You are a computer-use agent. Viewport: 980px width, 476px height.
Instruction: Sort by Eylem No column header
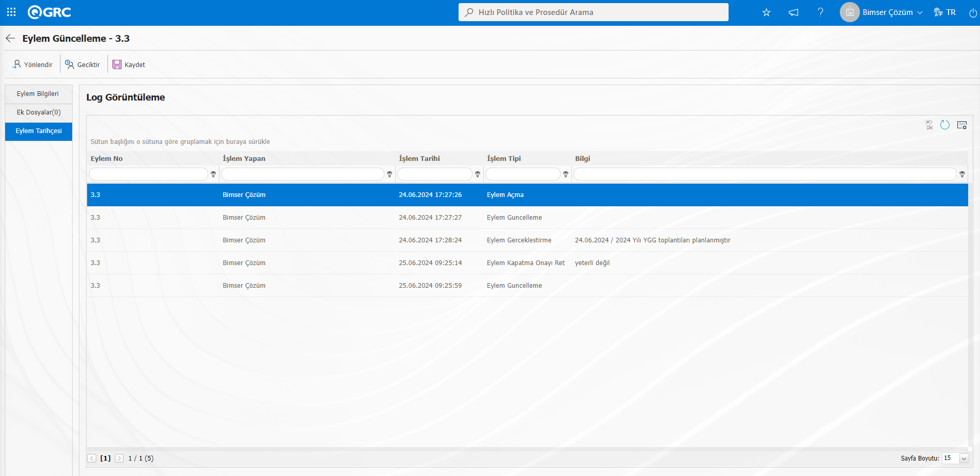tap(107, 158)
